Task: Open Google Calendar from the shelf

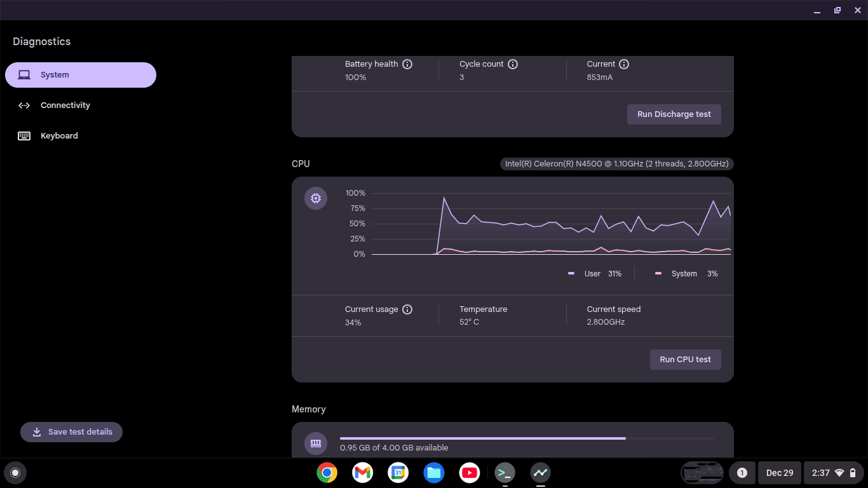Action: [398, 473]
